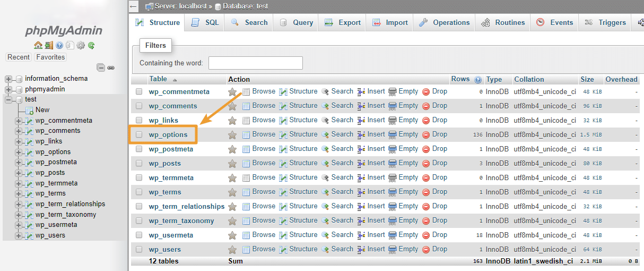
Task: Click Empty icon in wp_postmeta row
Action: (x=393, y=149)
